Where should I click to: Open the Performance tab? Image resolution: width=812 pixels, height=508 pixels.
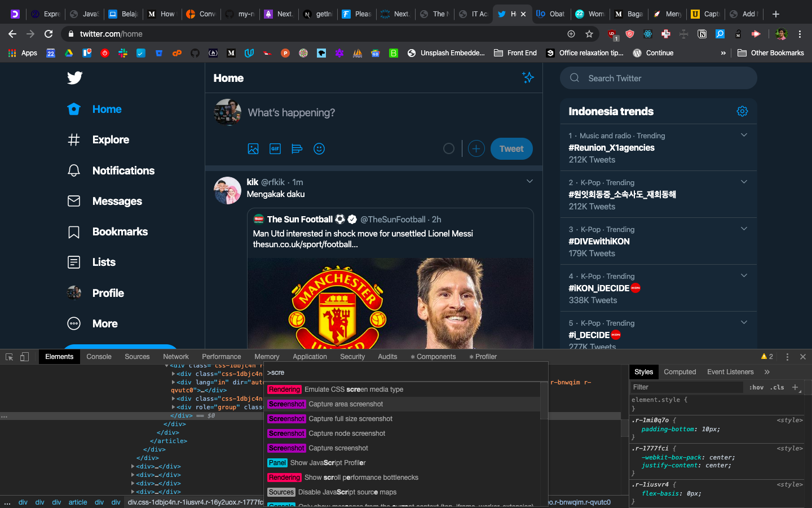tap(221, 357)
